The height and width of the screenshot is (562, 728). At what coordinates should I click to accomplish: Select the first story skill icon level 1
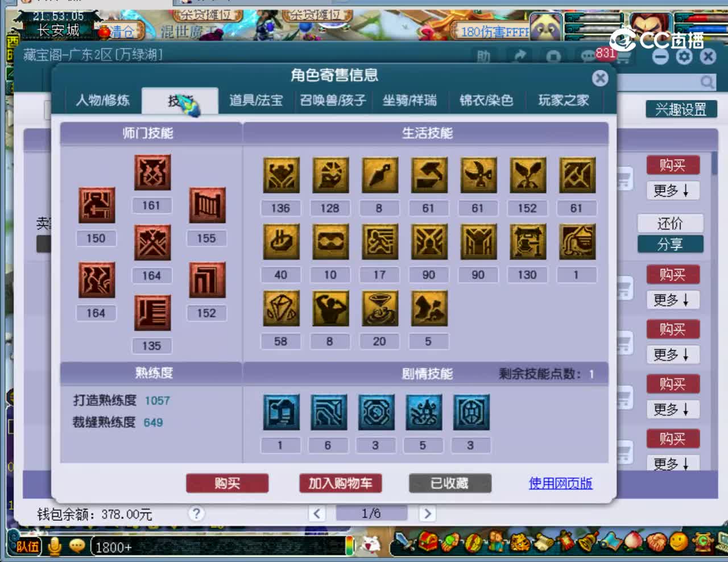[281, 412]
